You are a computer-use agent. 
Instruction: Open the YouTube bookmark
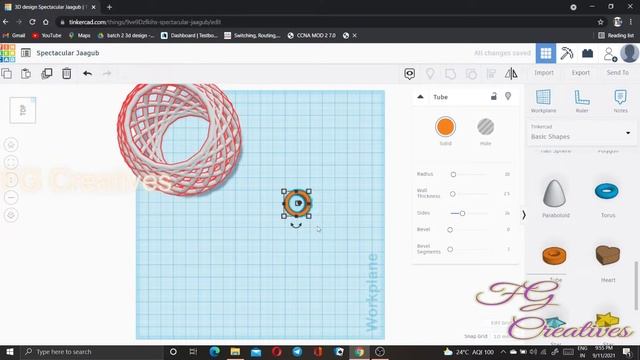click(x=47, y=36)
